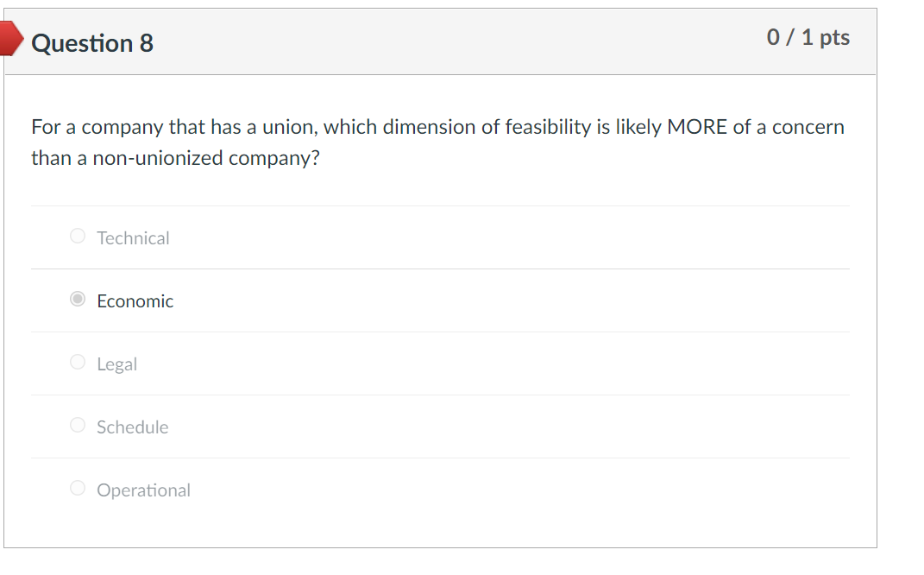This screenshot has height=575, width=924.
Task: Click the empty radio circle next to Technical
Action: click(77, 236)
